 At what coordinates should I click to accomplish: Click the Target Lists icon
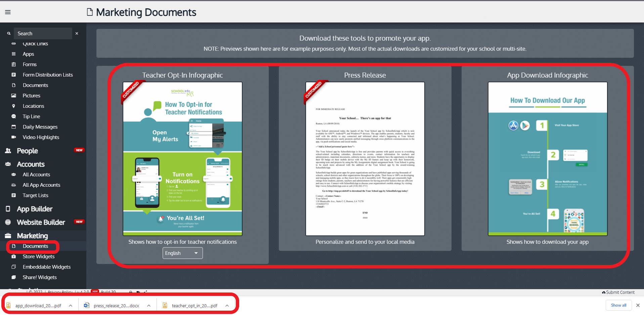14,195
